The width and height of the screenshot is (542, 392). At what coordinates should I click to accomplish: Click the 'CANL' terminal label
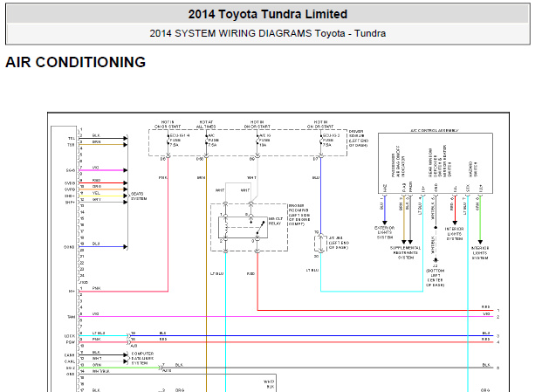pyautogui.click(x=70, y=361)
